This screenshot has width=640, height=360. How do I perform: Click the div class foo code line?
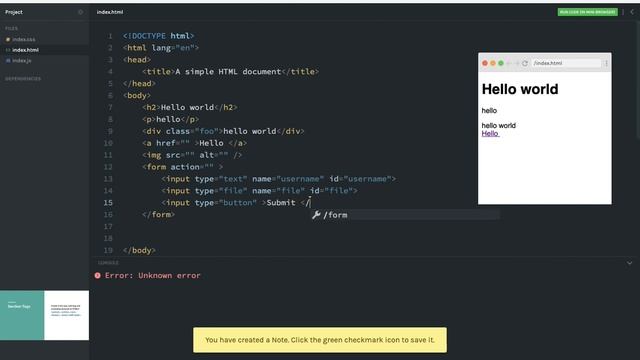click(x=223, y=131)
